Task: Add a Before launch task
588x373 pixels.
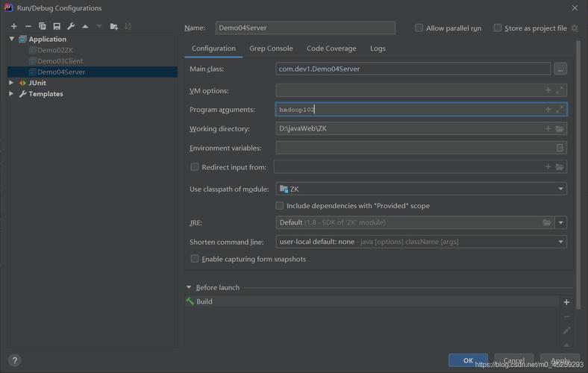Action: [566, 302]
